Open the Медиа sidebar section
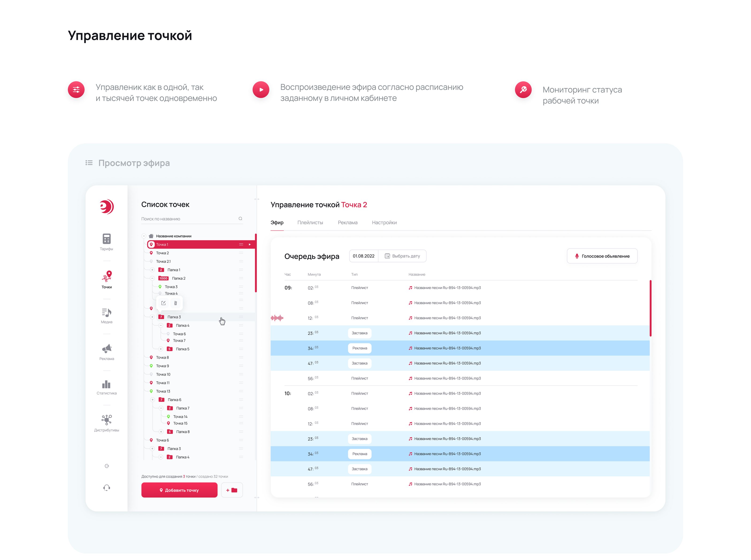Viewport: 751px width, 560px height. click(107, 315)
